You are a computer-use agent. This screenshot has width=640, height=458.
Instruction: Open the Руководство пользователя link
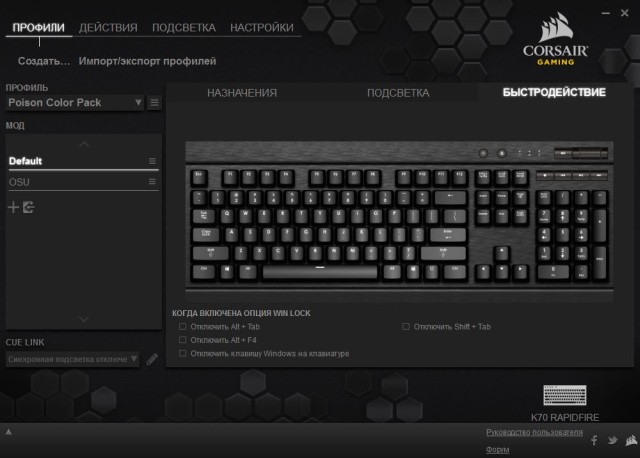[534, 432]
